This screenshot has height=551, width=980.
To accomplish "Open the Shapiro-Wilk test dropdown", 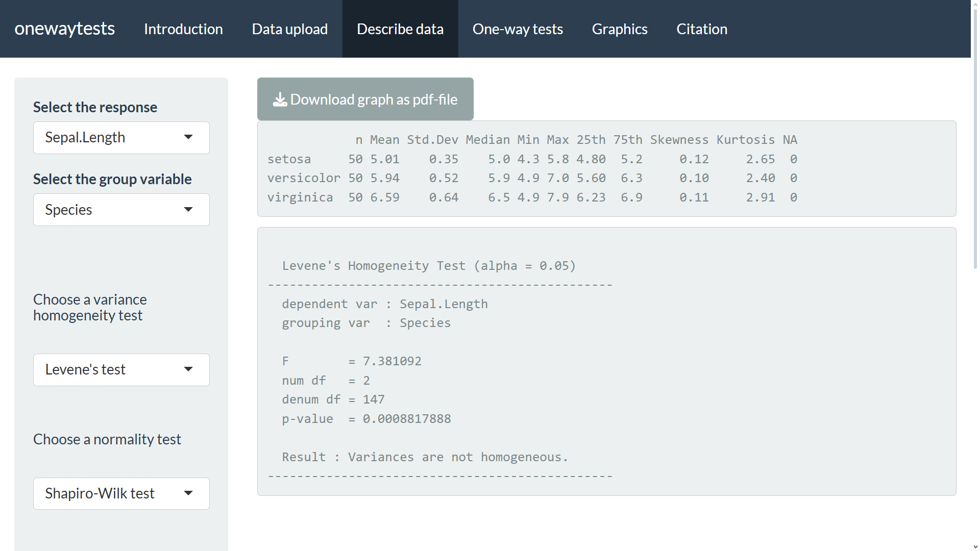I will point(121,493).
